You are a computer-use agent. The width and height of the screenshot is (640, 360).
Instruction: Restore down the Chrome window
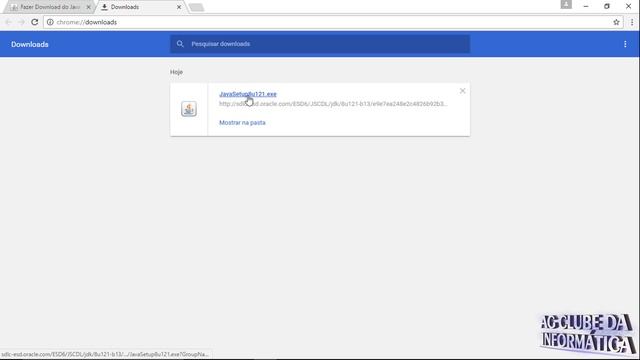point(607,6)
